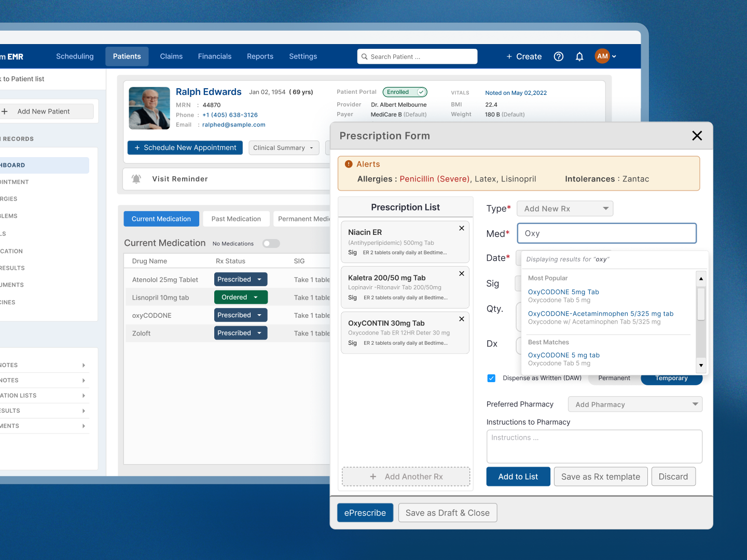Close the Prescription Form
The image size is (747, 560).
pos(697,135)
